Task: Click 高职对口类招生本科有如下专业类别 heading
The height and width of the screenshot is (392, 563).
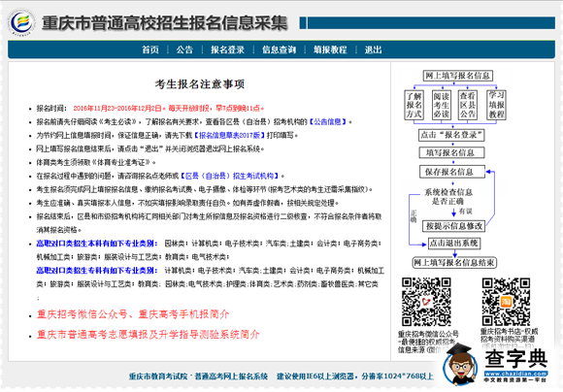Action: [x=97, y=244]
